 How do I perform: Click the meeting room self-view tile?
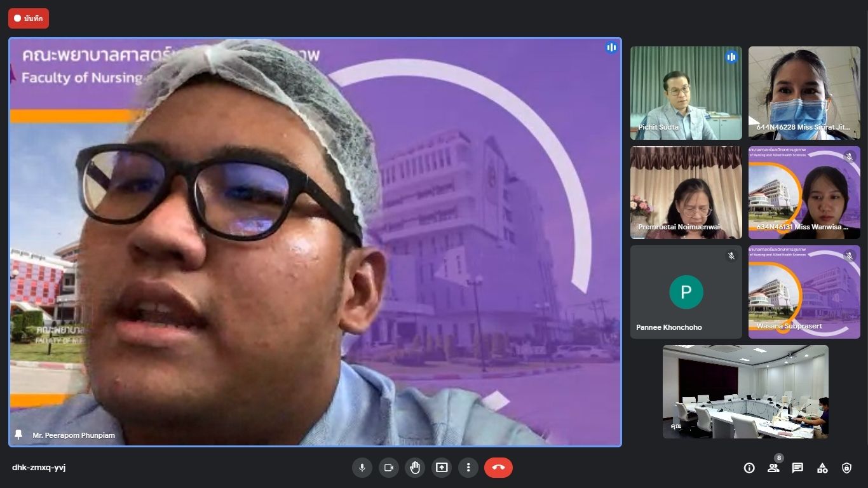coord(745,391)
